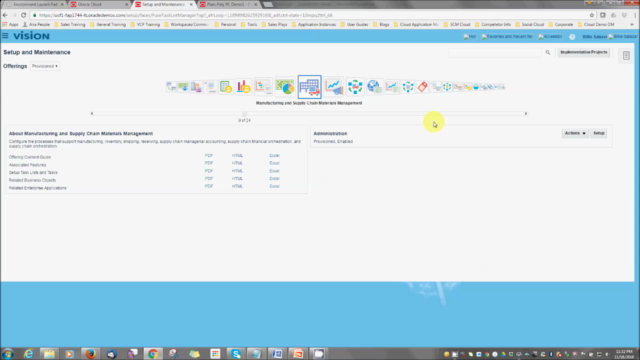Reload the page in Chrome
This screenshot has height=360, width=640.
[23, 15]
